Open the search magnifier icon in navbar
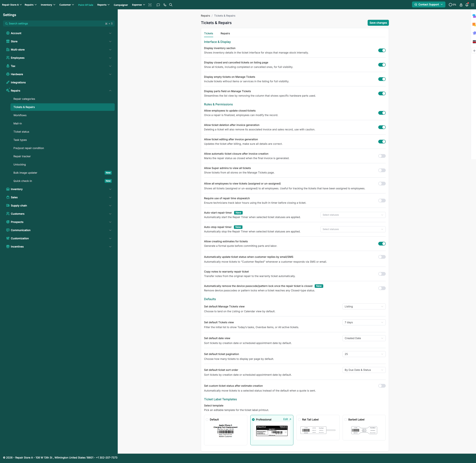This screenshot has width=476, height=463. pos(171,5)
